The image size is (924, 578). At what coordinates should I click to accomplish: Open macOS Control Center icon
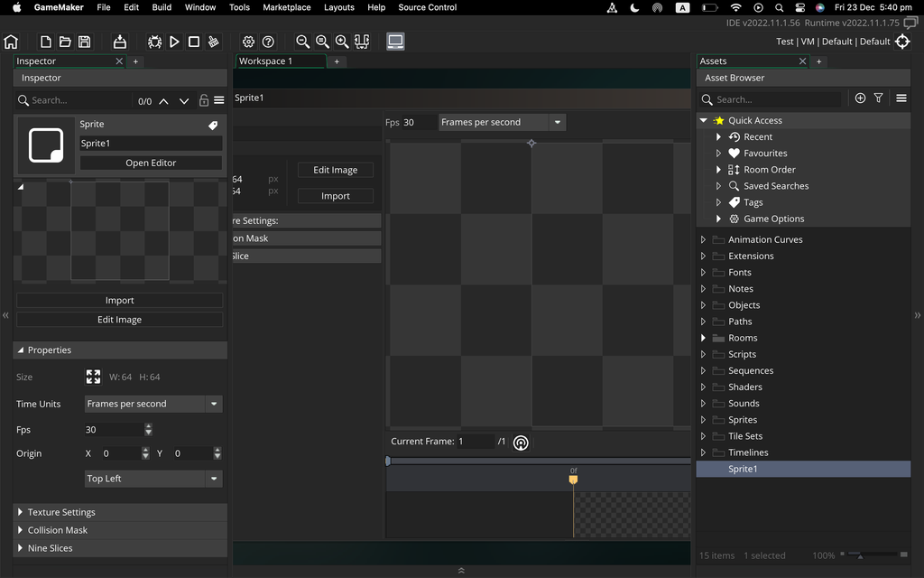tap(799, 7)
